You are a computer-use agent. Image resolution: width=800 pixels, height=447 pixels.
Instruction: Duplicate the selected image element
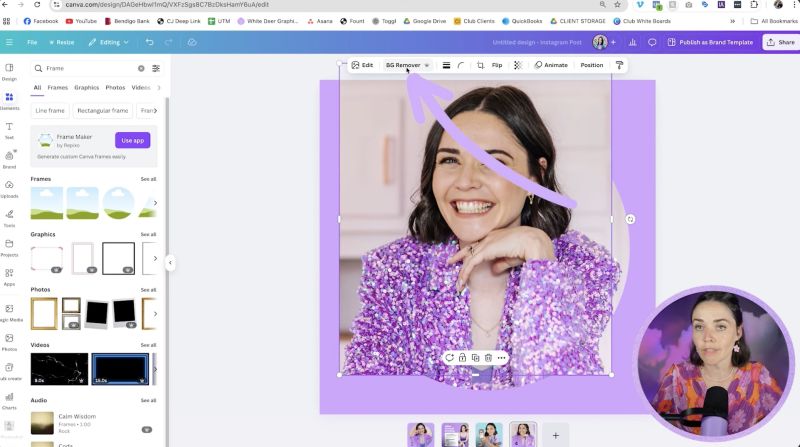click(476, 358)
